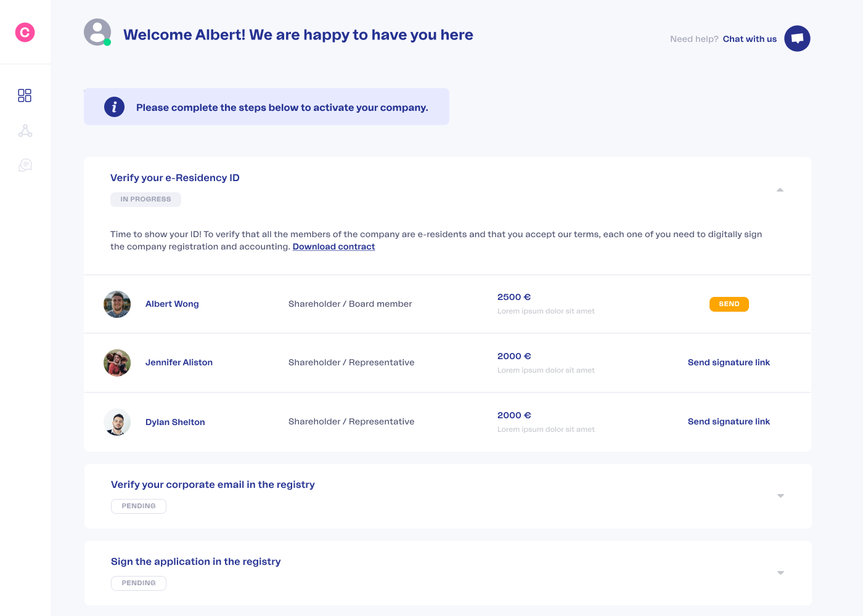
Task: Click the Verify your e-Residency ID heading
Action: pyautogui.click(x=175, y=178)
